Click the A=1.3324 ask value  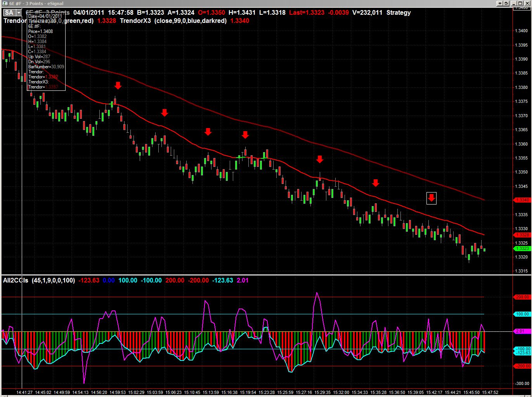pos(181,12)
